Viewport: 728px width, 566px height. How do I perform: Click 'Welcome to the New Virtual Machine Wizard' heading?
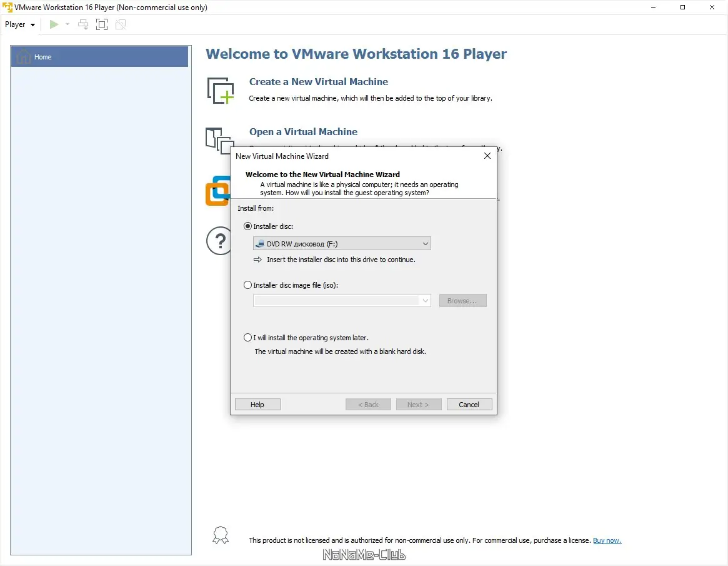322,174
